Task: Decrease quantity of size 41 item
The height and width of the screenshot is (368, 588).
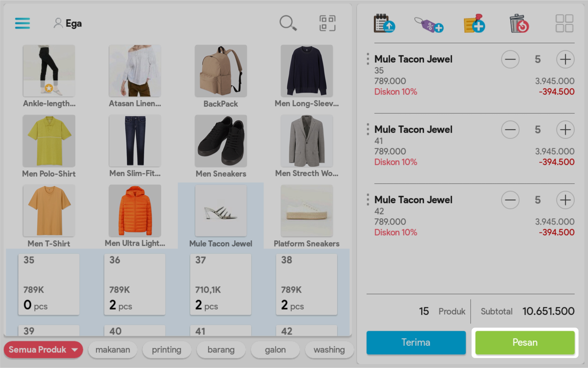Action: click(x=510, y=130)
